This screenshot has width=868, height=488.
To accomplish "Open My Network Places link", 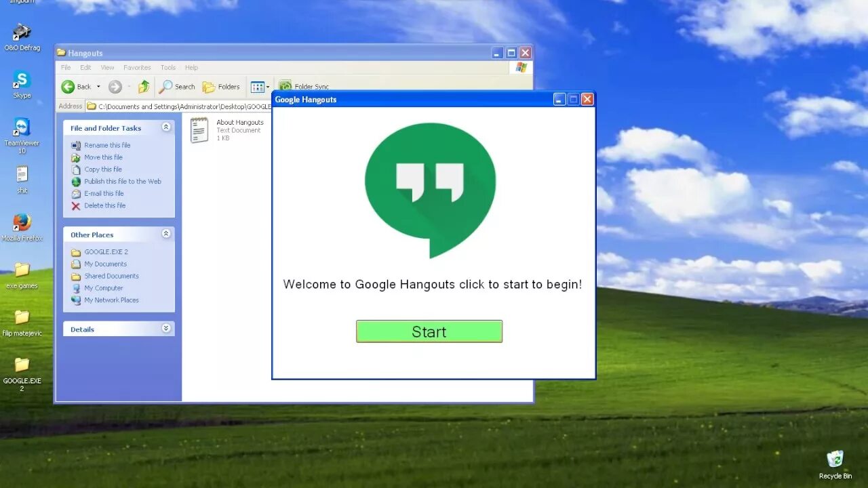I will [111, 300].
